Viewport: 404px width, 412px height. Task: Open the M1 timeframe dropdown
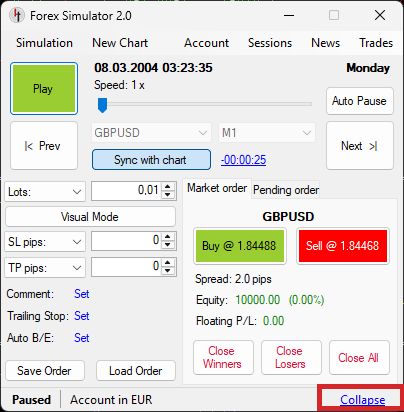(267, 133)
